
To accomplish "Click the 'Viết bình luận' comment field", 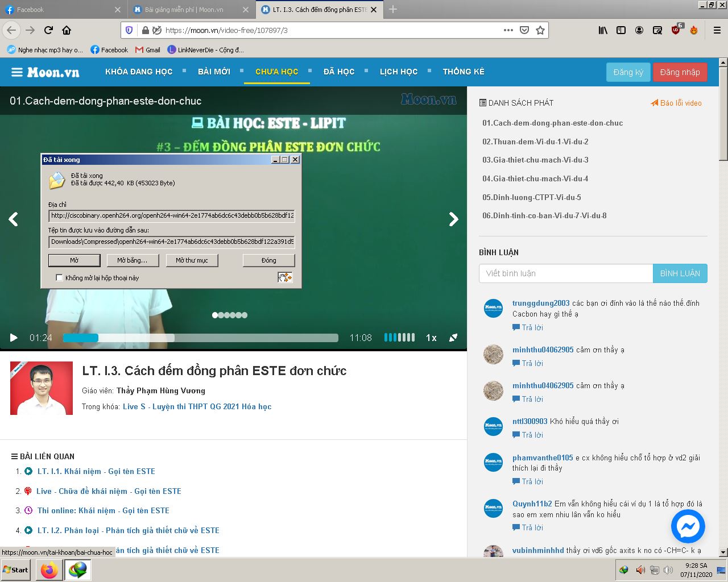I will [566, 273].
